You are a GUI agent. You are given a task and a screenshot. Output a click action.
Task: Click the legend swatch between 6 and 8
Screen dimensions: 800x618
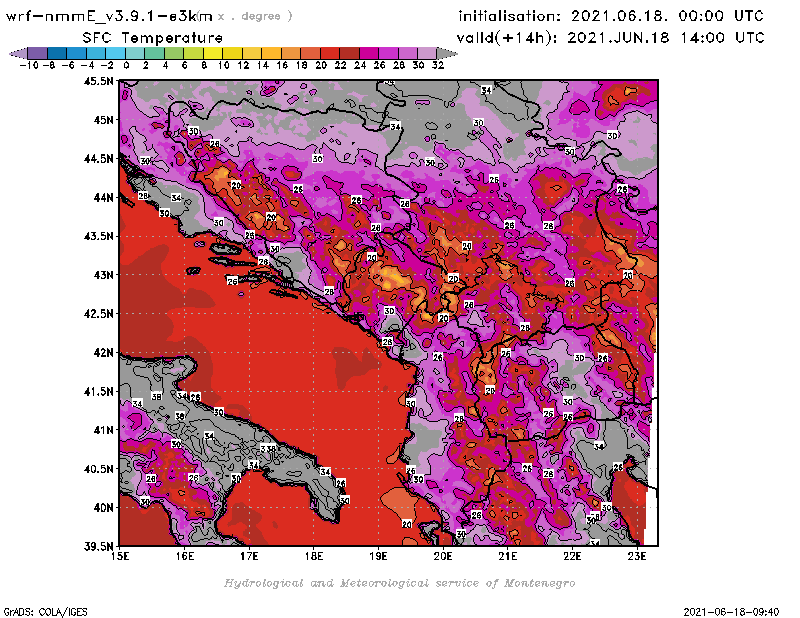[193, 53]
